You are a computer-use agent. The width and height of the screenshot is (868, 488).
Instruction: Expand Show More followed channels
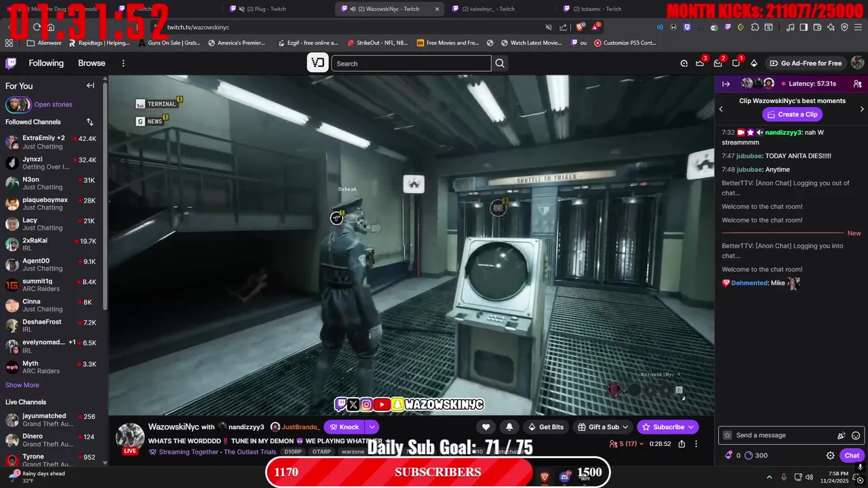(22, 385)
